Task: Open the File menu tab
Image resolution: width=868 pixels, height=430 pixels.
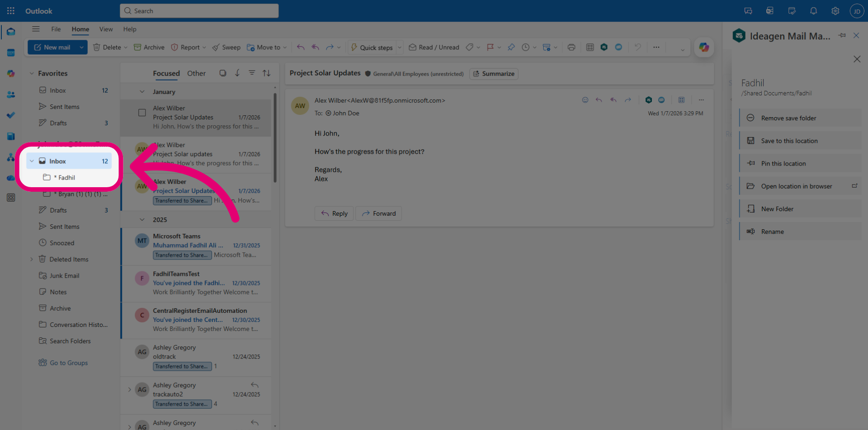Action: 56,29
